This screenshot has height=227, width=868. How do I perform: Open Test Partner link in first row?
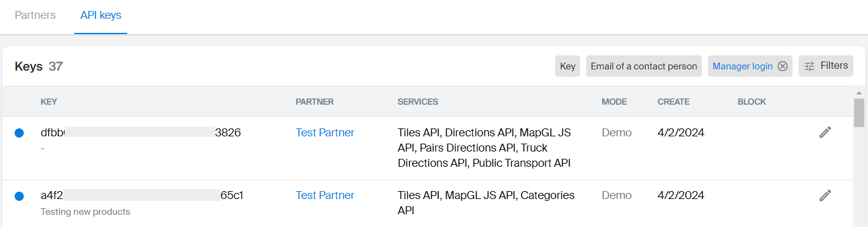coord(325,132)
